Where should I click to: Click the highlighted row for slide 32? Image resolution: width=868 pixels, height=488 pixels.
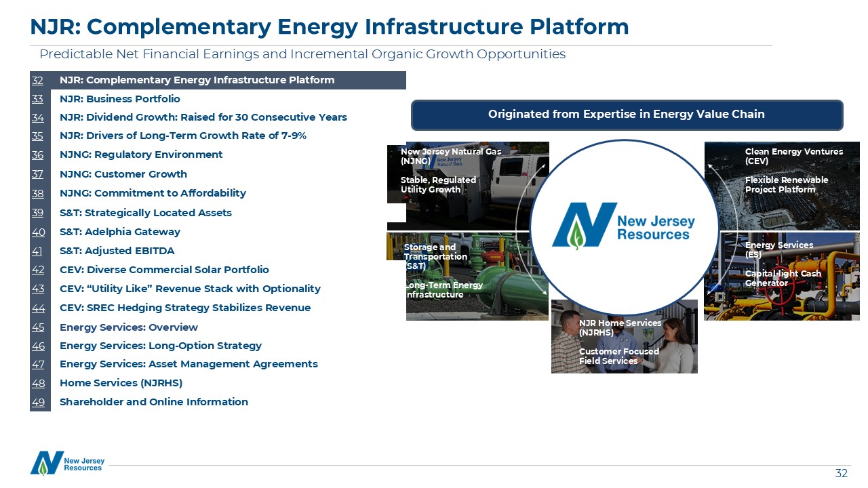point(217,80)
